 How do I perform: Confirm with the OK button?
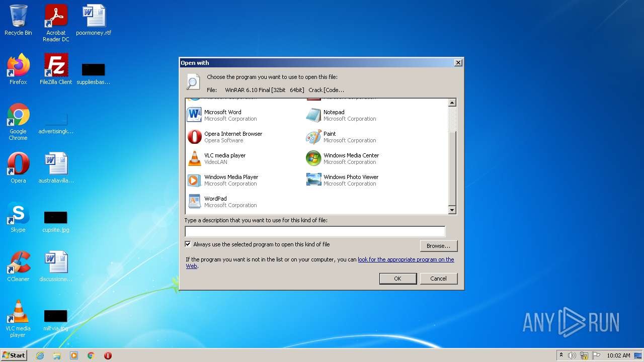pos(397,279)
